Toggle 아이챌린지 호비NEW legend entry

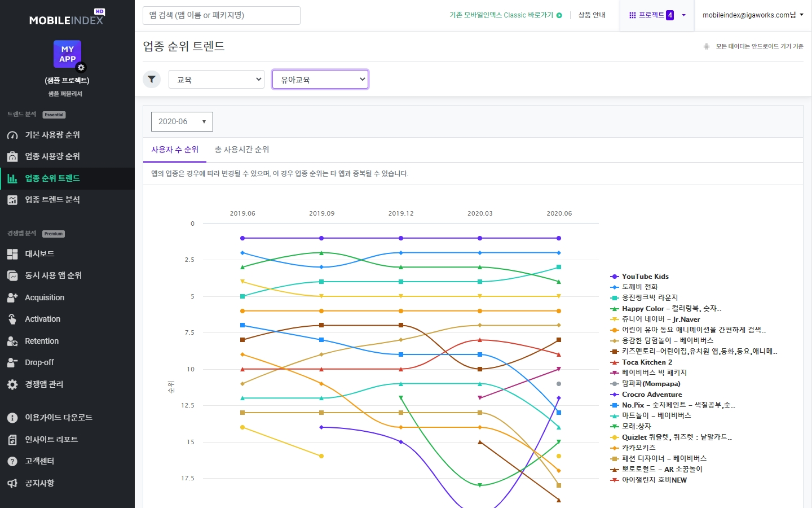[x=648, y=480]
